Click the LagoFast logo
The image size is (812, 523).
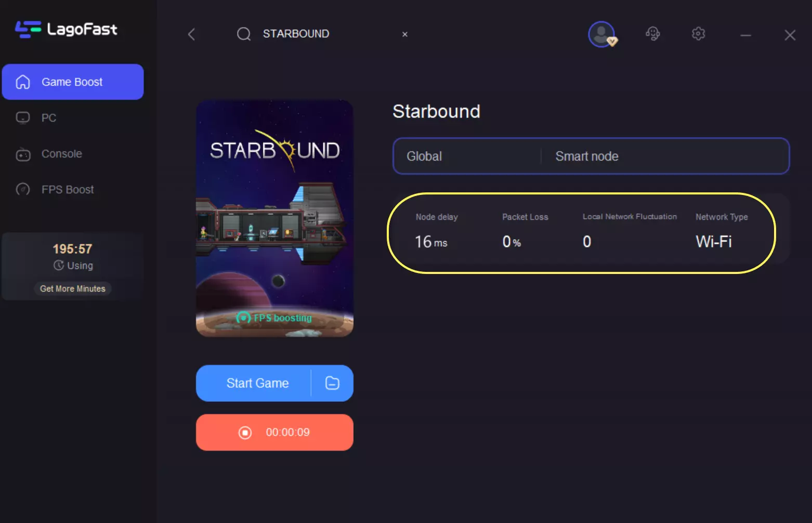coord(66,29)
